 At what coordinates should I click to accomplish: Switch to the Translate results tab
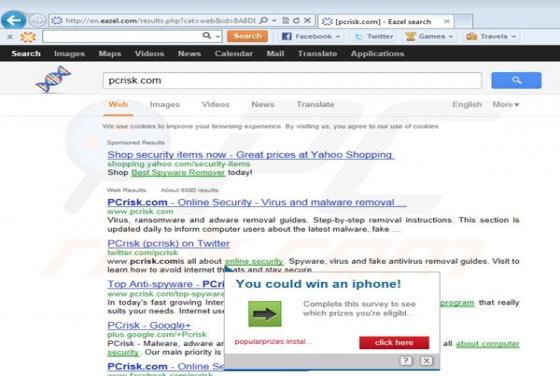[x=315, y=105]
